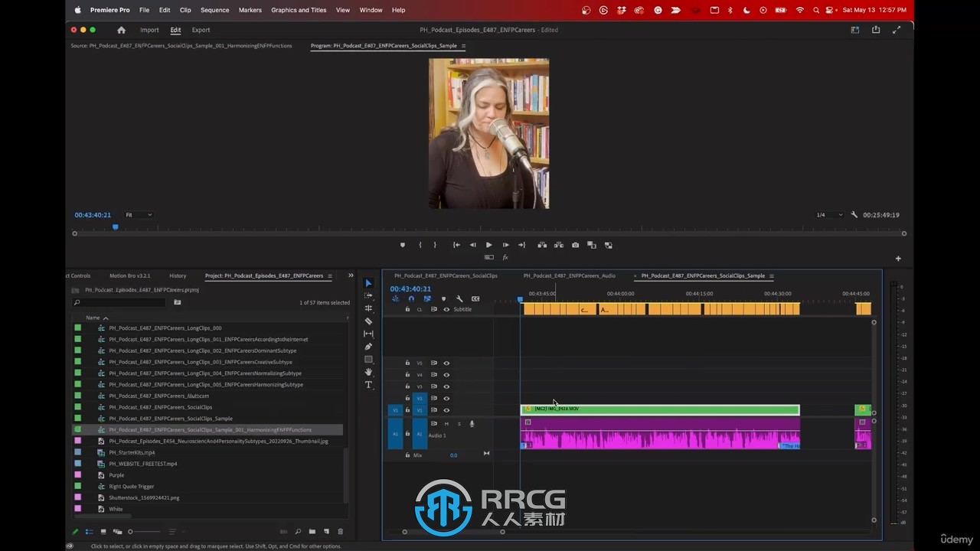Toggle V3 track output eye
The width and height of the screenshot is (980, 551).
point(446,386)
